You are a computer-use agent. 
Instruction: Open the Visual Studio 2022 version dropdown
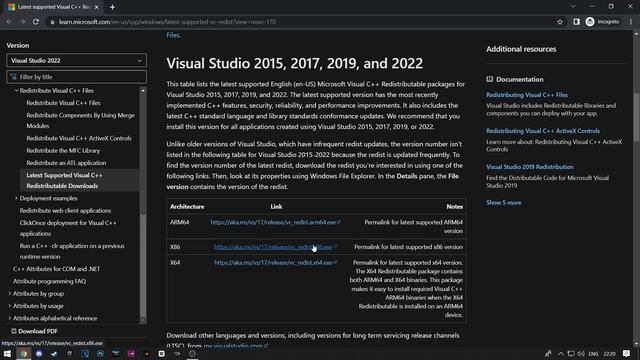pos(76,60)
